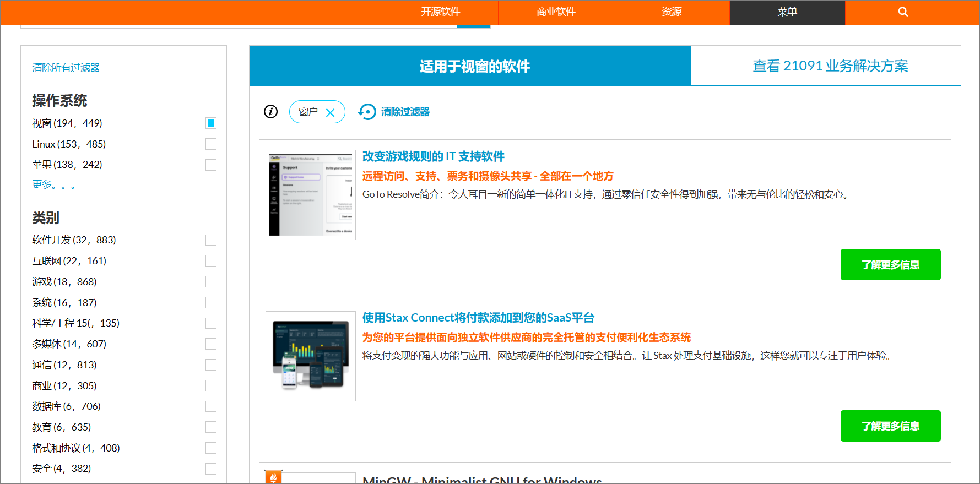Tick the 多媒体 category checkbox
This screenshot has height=484, width=980.
point(211,344)
